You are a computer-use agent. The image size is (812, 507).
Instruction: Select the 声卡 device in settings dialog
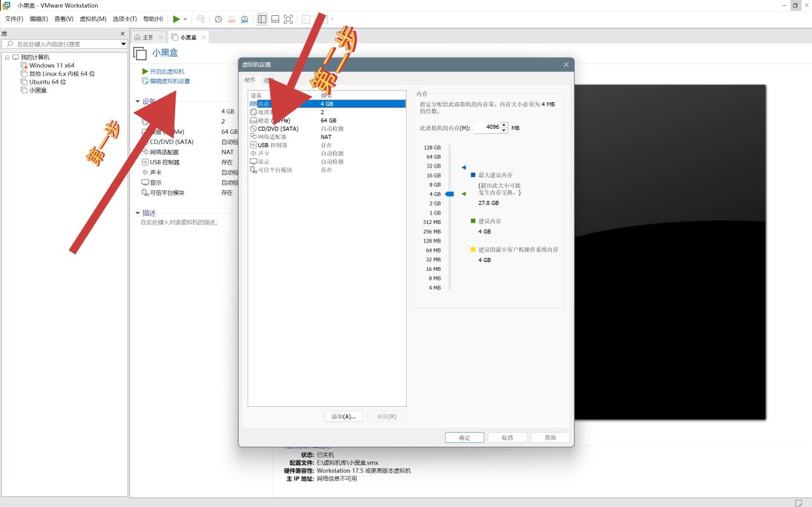point(264,153)
